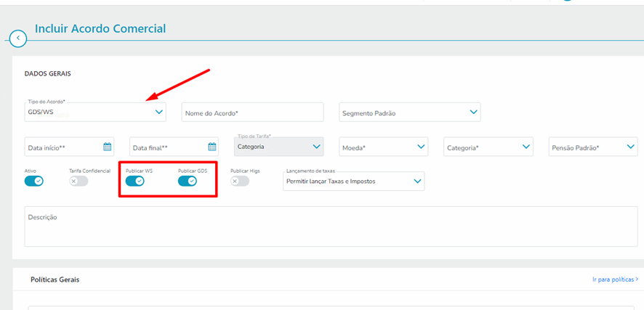Disable the Publicar WS switch
The width and height of the screenshot is (644, 310).
point(134,181)
